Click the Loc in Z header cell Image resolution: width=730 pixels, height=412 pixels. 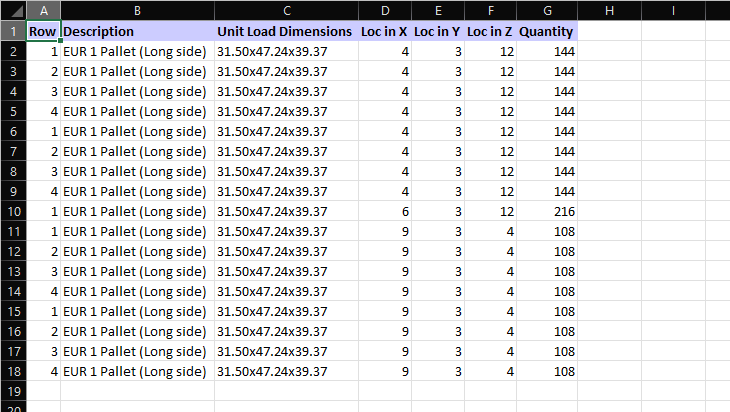coord(490,31)
